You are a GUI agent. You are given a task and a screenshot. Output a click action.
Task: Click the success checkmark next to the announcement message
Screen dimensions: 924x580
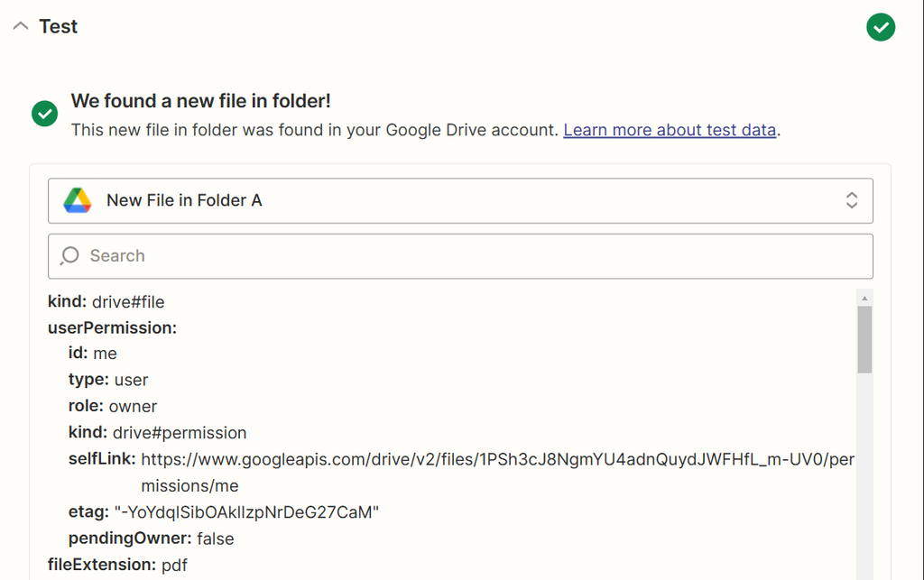click(x=44, y=114)
